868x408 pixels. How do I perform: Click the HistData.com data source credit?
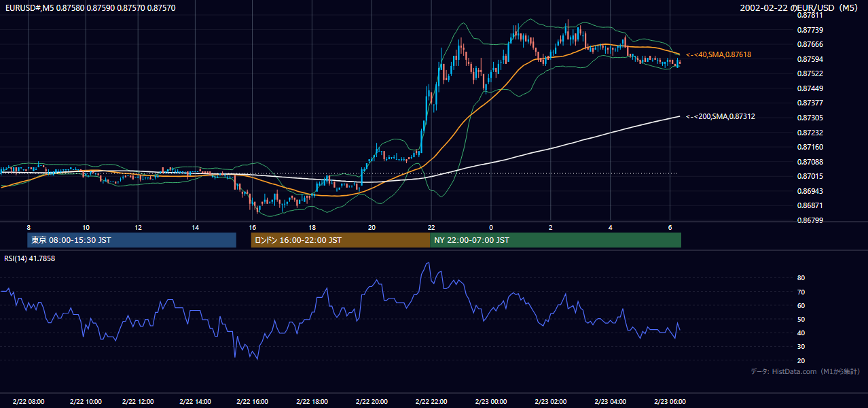[x=806, y=372]
